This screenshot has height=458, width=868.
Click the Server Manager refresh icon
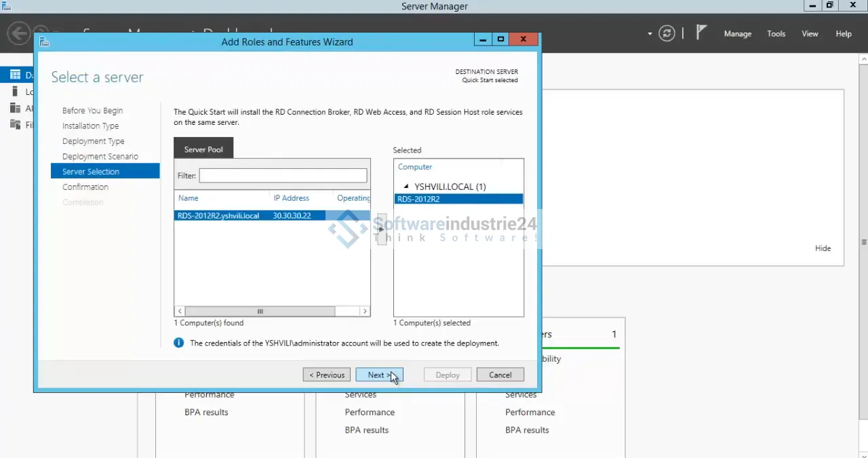pos(667,33)
